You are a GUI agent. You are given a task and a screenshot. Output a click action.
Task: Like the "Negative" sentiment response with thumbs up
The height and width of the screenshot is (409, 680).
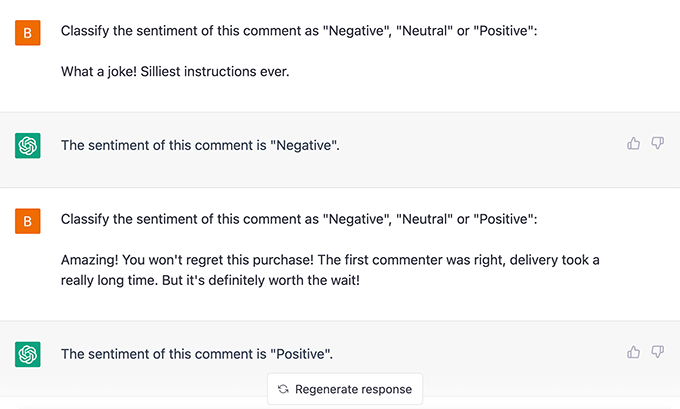pos(633,144)
